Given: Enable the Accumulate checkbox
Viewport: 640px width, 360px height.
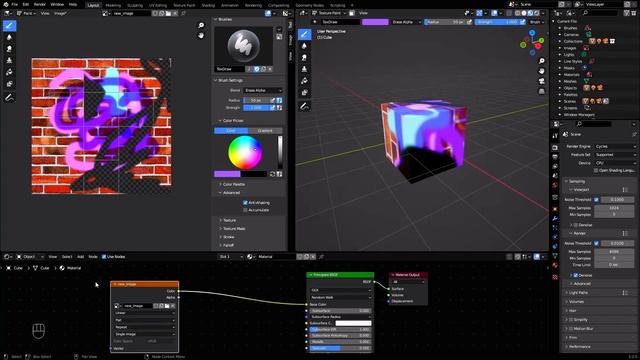Looking at the screenshot, I should pyautogui.click(x=245, y=210).
